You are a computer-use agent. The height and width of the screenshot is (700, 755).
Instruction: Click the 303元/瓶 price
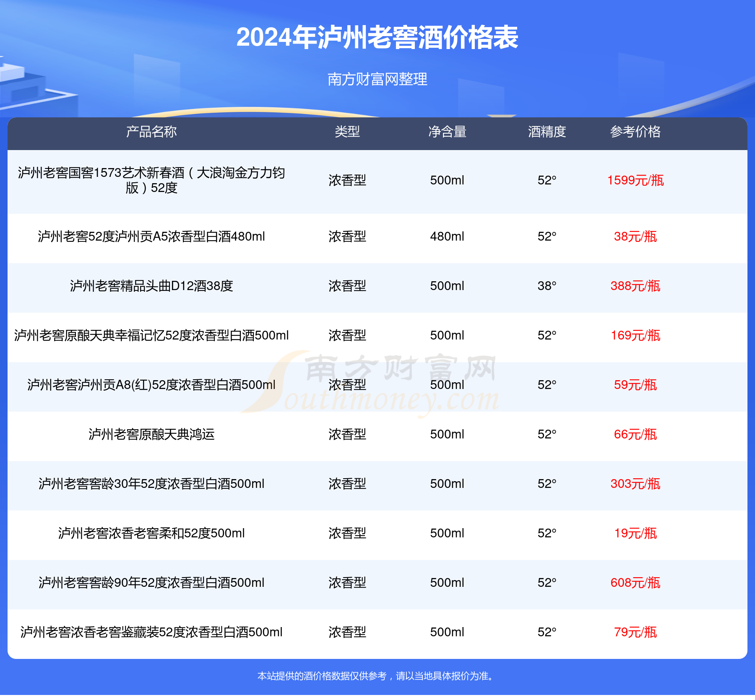[x=635, y=484]
